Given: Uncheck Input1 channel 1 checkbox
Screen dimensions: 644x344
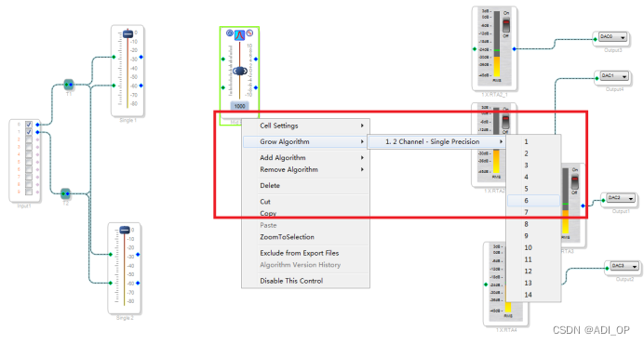Looking at the screenshot, I should (29, 132).
